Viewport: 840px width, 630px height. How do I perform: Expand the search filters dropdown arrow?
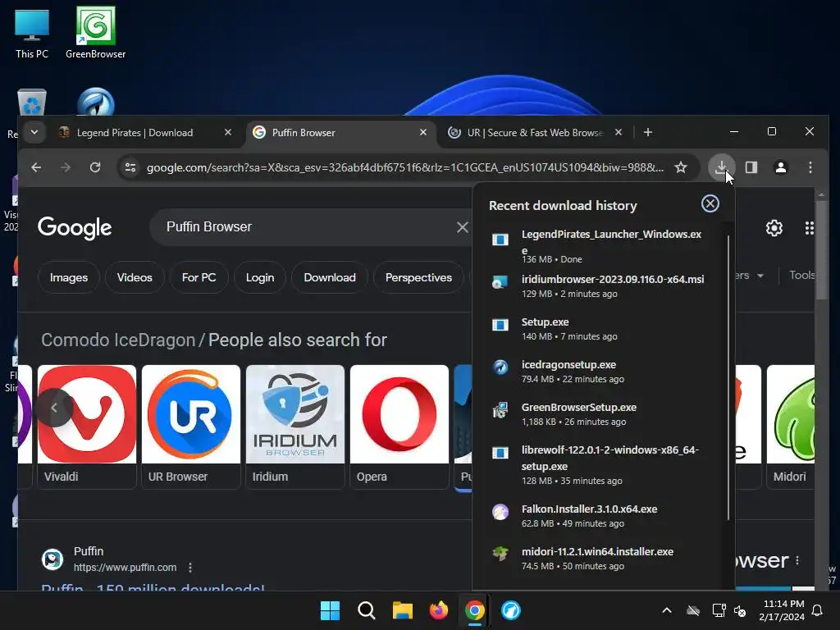(760, 276)
